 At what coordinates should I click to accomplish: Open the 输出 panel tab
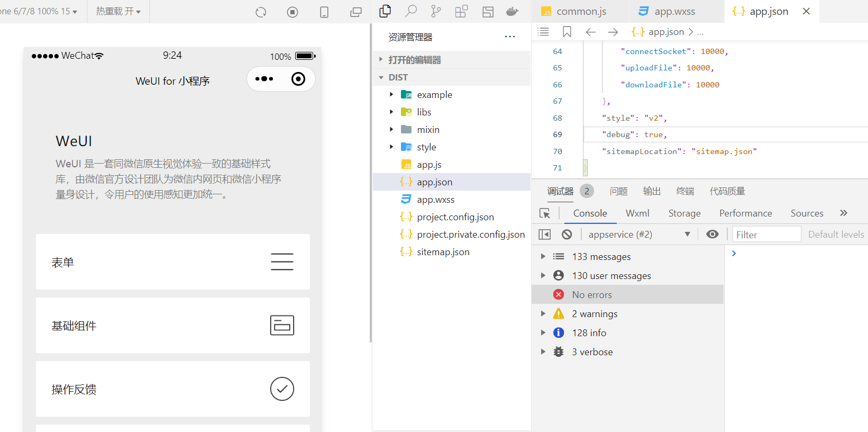click(652, 191)
